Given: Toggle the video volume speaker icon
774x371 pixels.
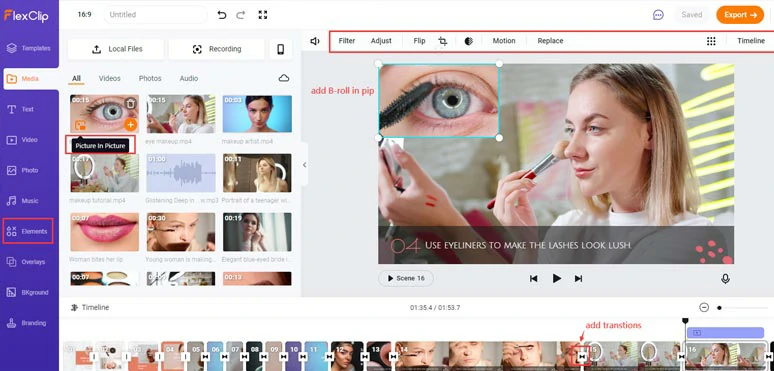Looking at the screenshot, I should point(314,41).
